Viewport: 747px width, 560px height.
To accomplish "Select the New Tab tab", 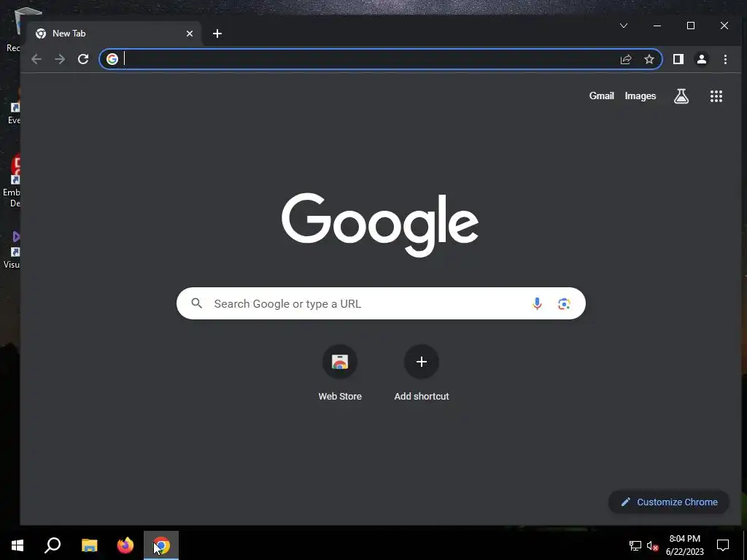I will pos(115,34).
